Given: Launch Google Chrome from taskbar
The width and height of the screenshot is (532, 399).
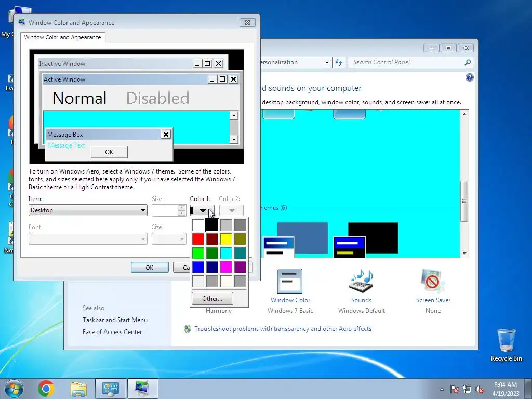Looking at the screenshot, I should tap(46, 389).
